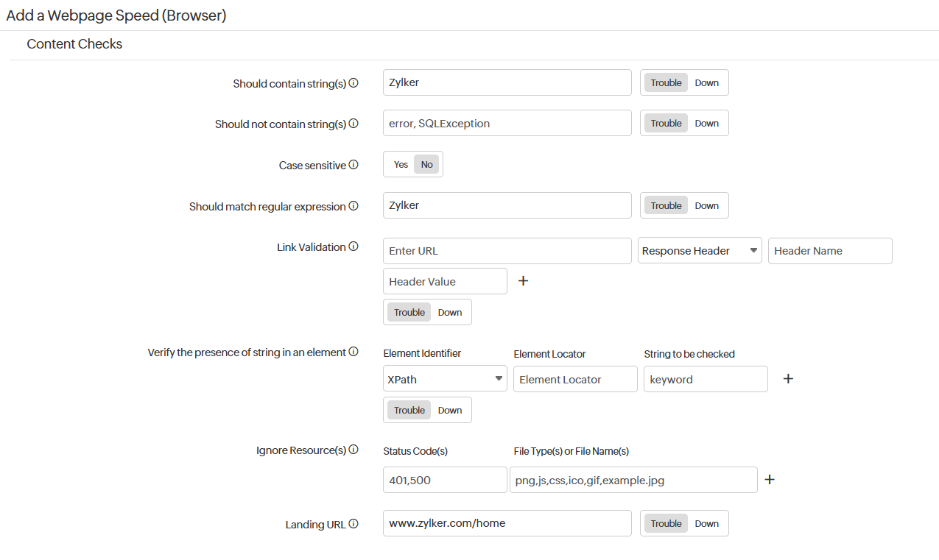The width and height of the screenshot is (939, 560).
Task: Open the Ignore Resource(s) info tooltip
Action: pyautogui.click(x=354, y=449)
